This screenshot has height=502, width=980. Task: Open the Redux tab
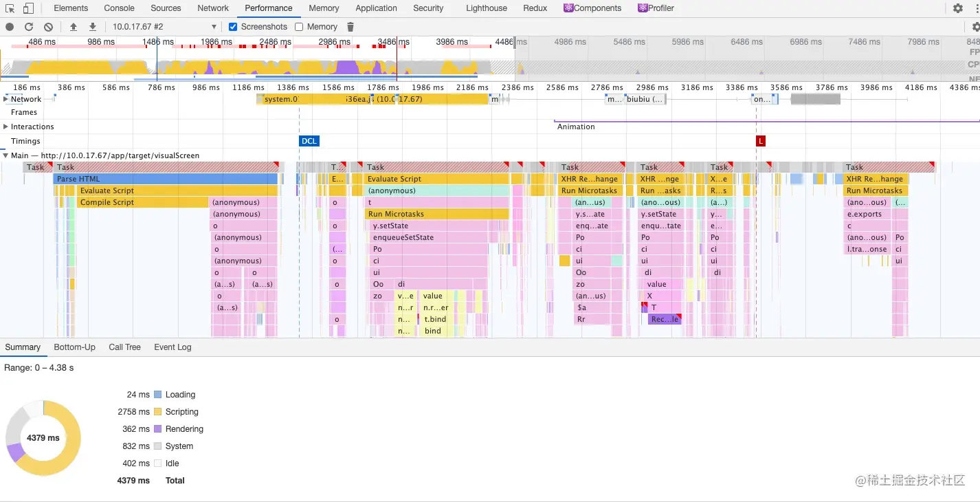[x=535, y=8]
